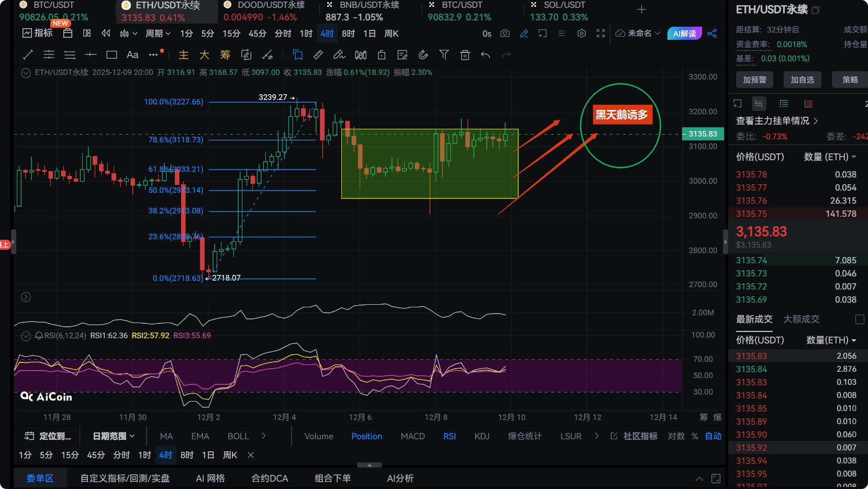Open the AI 网格 tab
This screenshot has height=489, width=868.
click(210, 478)
